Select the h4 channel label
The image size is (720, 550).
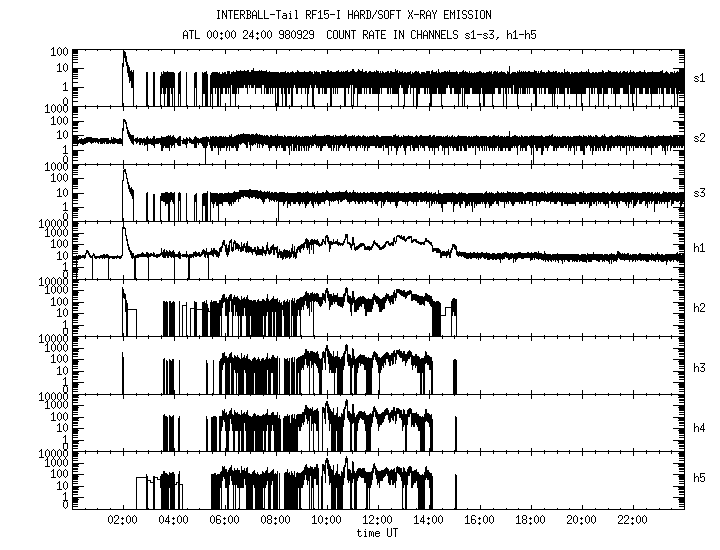[699, 428]
